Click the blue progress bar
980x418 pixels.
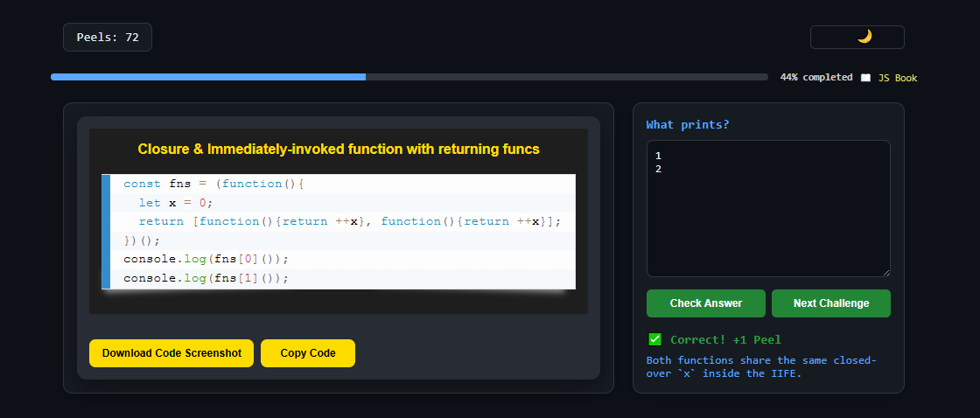[409, 77]
